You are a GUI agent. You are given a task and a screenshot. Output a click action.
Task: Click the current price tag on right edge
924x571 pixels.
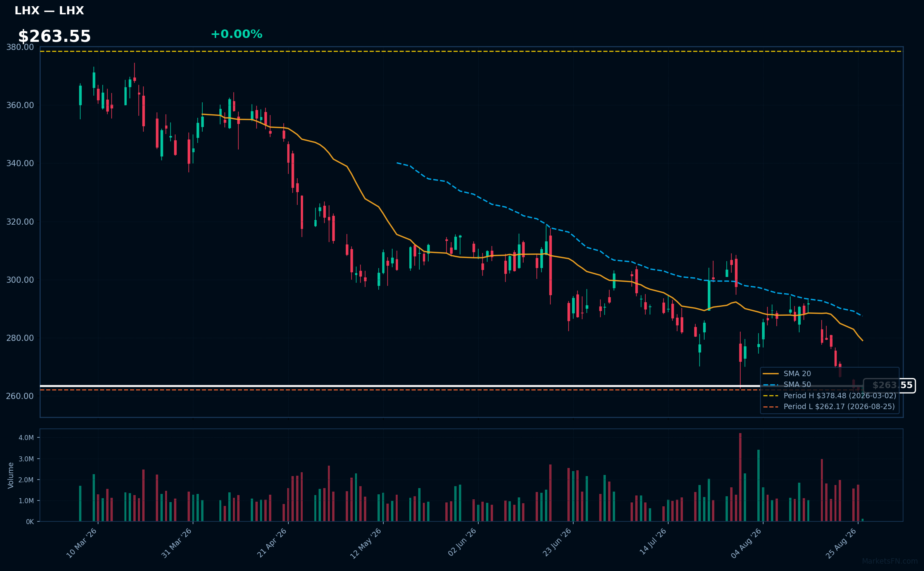coord(889,385)
